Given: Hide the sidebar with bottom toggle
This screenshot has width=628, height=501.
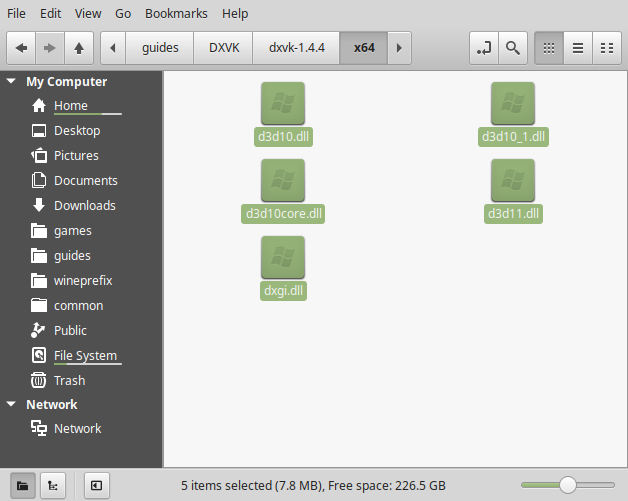Looking at the screenshot, I should 97,486.
